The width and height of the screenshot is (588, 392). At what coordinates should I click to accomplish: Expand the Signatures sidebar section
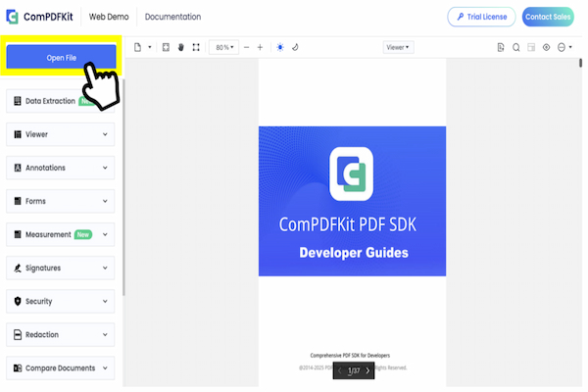(61, 268)
